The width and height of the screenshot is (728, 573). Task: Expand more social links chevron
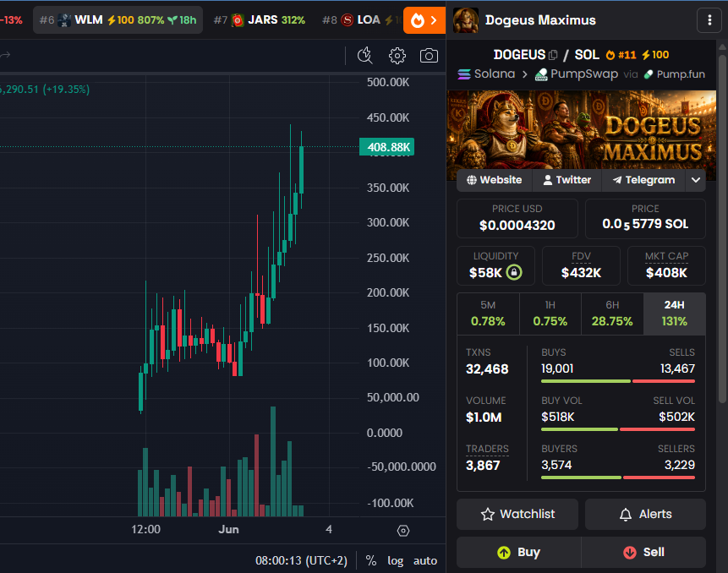tap(696, 180)
